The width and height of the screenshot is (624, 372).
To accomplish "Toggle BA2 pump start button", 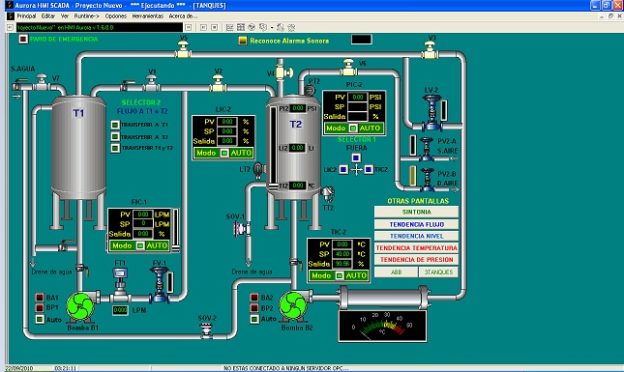I will tap(254, 297).
